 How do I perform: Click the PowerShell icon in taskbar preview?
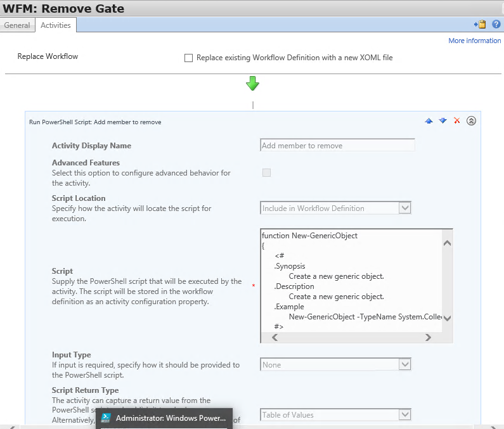(106, 418)
